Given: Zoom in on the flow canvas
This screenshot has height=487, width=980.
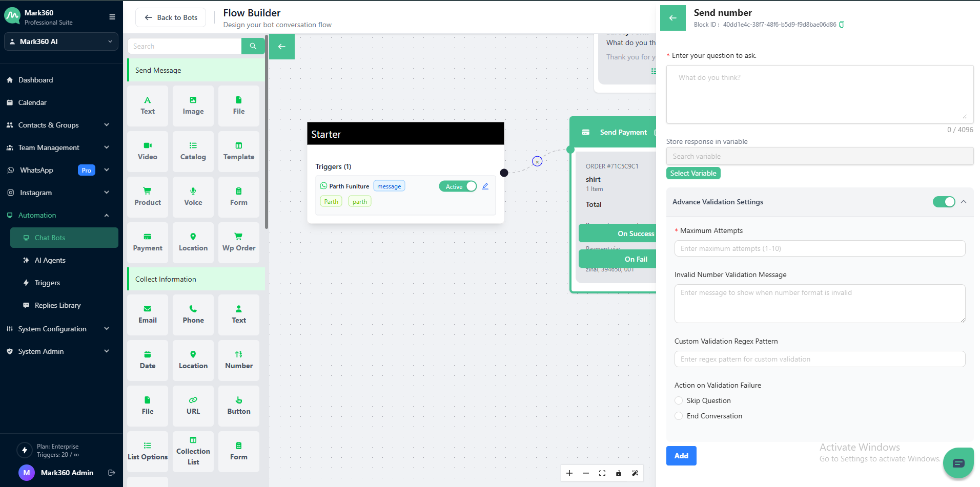Looking at the screenshot, I should pyautogui.click(x=569, y=473).
